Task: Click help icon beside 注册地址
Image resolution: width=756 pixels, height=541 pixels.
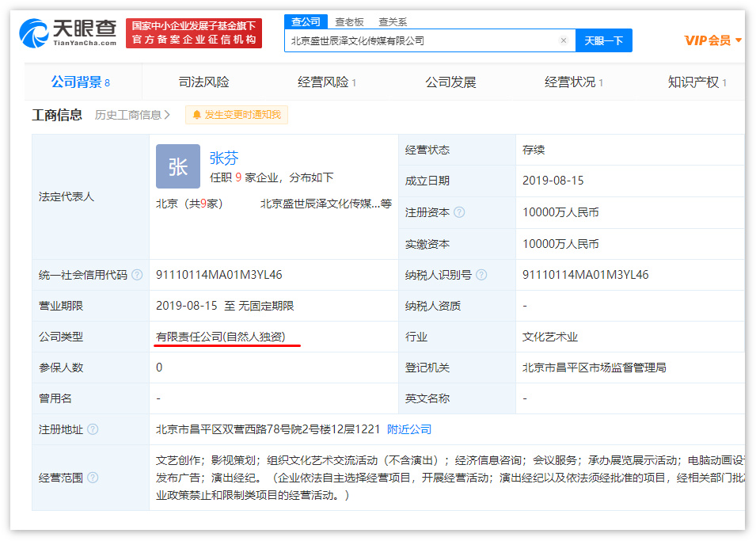Action: [93, 429]
